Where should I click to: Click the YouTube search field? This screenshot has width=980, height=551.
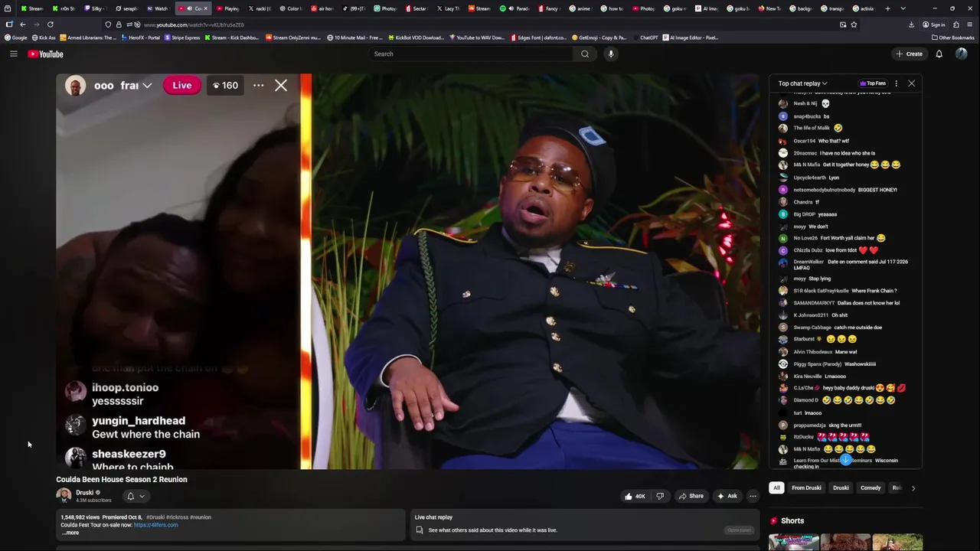(471, 54)
